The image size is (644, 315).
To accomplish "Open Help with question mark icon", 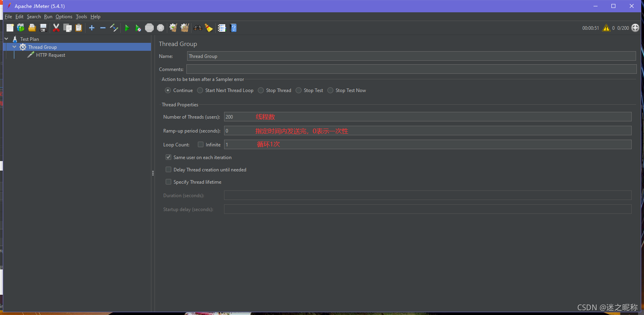I will [x=234, y=28].
